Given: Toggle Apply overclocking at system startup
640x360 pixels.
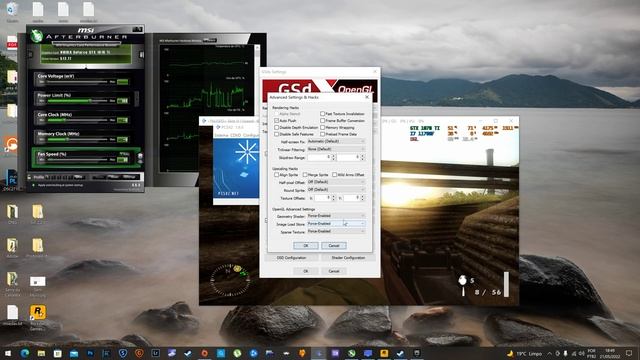Looking at the screenshot, I should pos(33,185).
